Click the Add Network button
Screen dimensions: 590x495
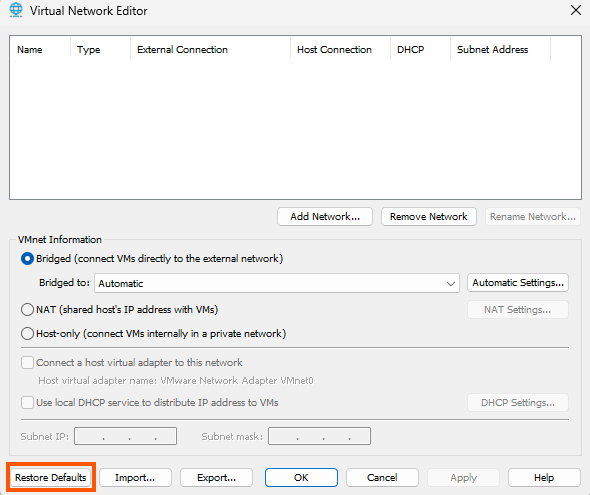[x=325, y=217]
